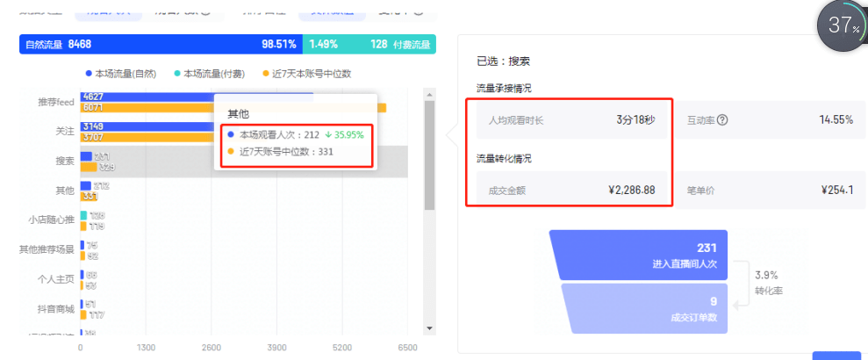
Task: Select the 其他推荐场景 traffic source row
Action: pos(47,249)
